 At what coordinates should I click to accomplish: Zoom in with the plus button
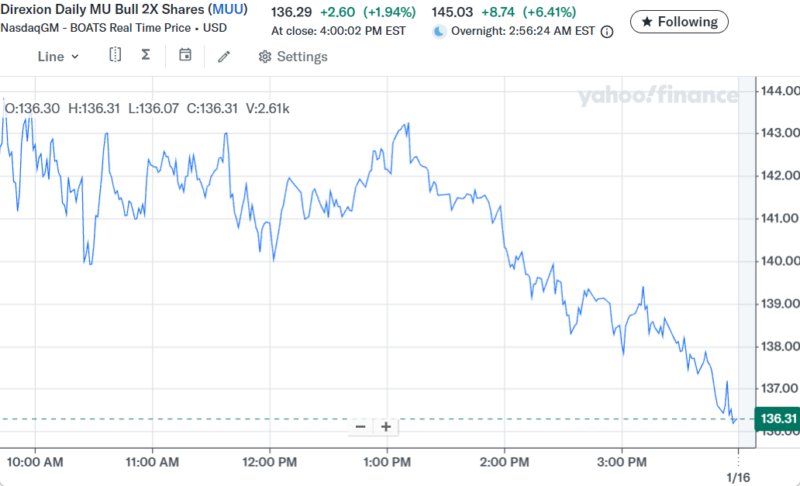(x=385, y=427)
